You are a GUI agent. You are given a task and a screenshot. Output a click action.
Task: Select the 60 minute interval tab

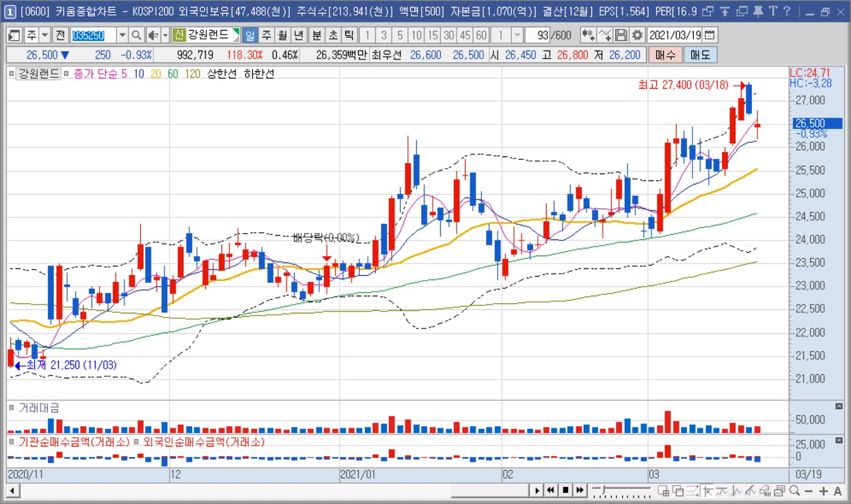pyautogui.click(x=481, y=36)
